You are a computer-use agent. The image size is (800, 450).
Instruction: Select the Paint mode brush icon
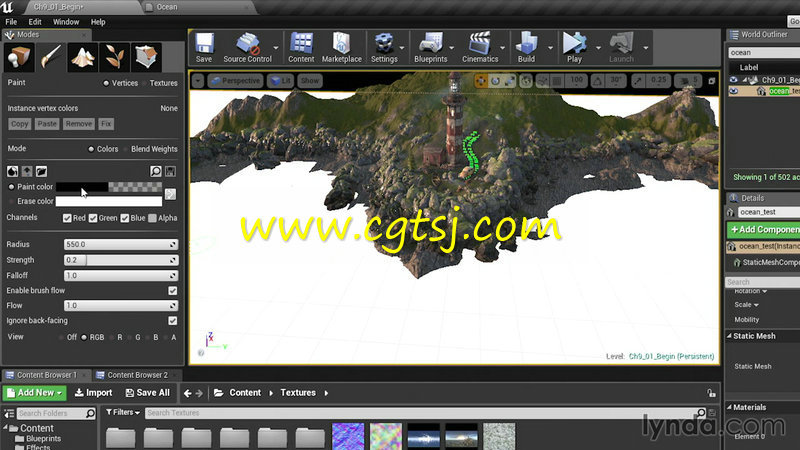click(51, 57)
